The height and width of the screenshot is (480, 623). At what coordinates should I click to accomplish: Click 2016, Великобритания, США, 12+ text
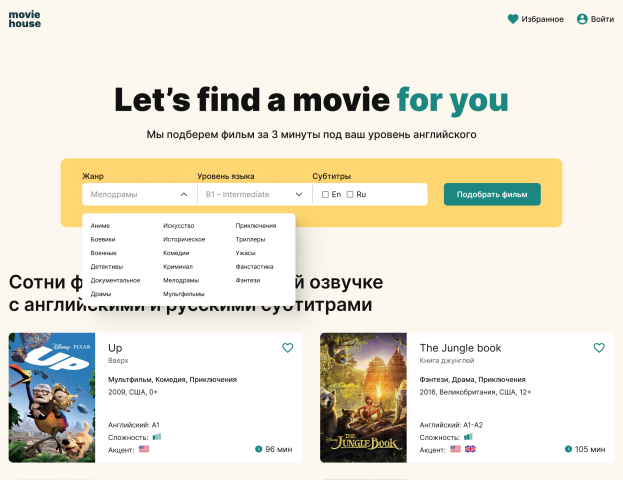tap(475, 392)
